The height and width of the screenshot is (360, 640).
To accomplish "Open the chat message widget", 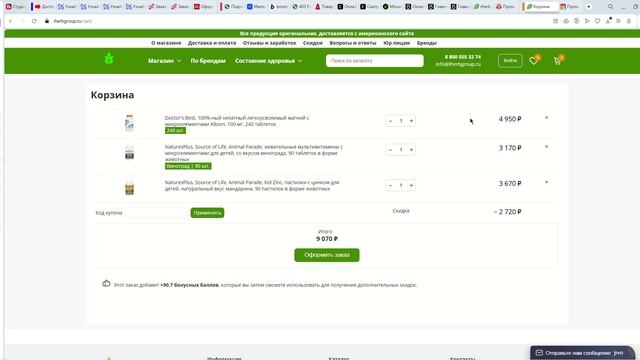I will tap(583, 353).
